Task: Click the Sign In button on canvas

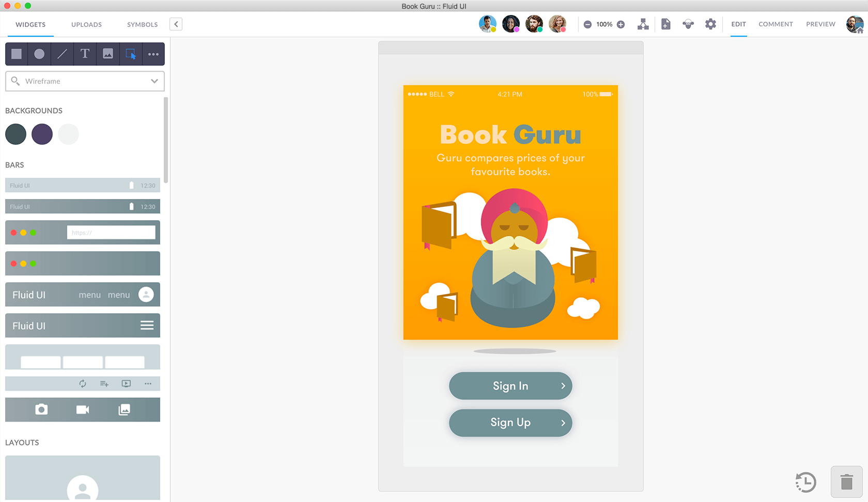Action: 510,386
